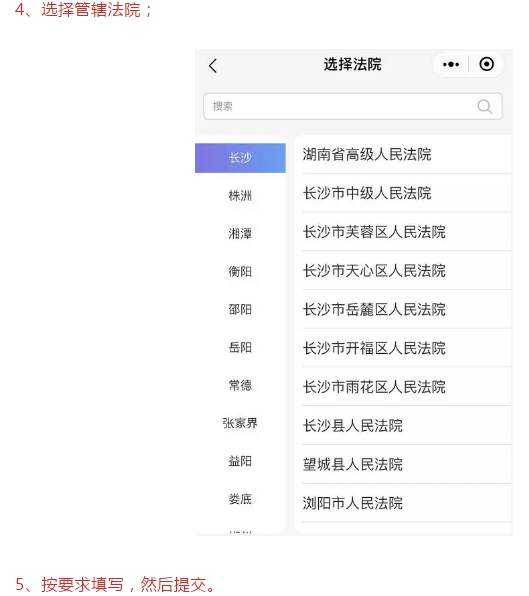Focus the 搜索 search input field
Image resolution: width=529 pixels, height=596 pixels.
(x=353, y=106)
